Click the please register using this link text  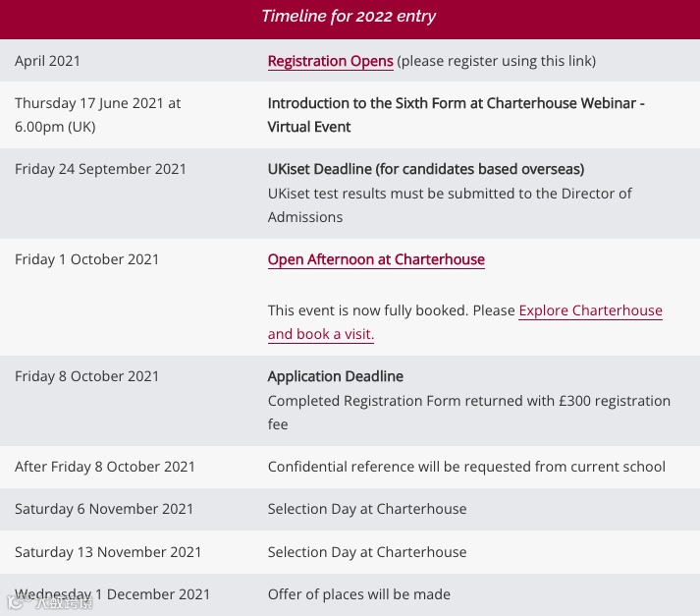pyautogui.click(x=496, y=61)
